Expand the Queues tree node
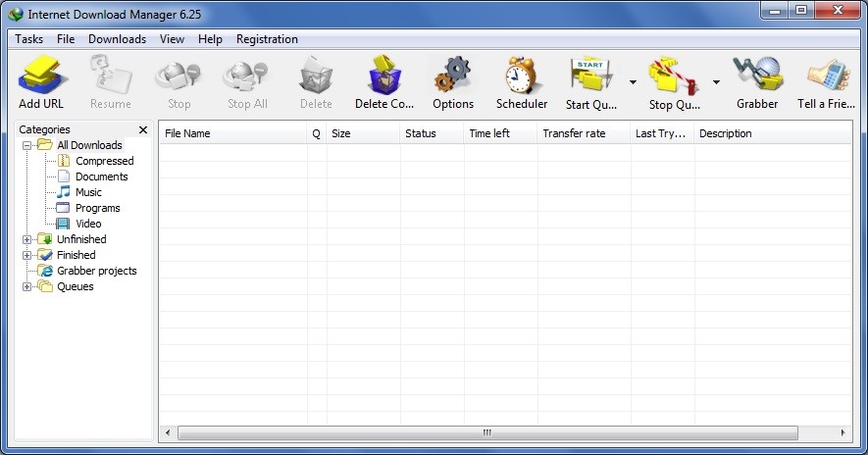The height and width of the screenshot is (455, 868). tap(26, 286)
